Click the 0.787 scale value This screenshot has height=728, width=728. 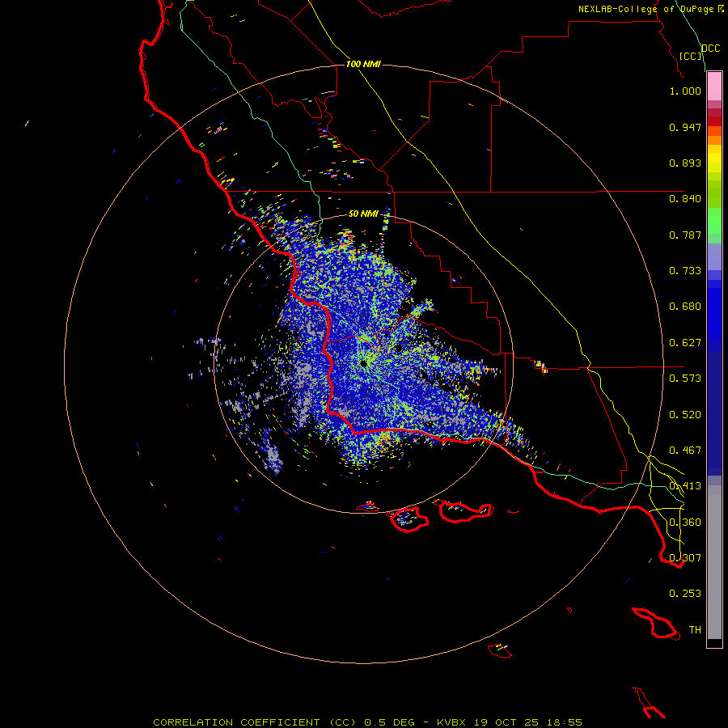tap(685, 235)
